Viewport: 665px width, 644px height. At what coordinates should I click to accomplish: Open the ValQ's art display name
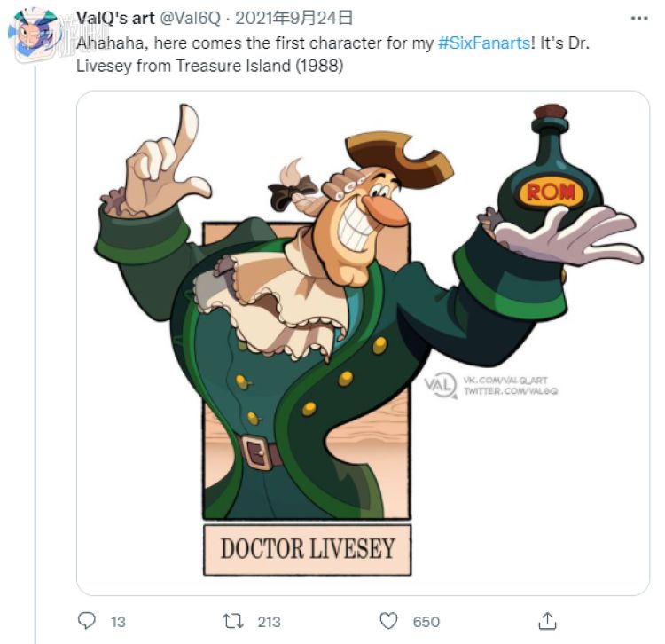tap(114, 17)
